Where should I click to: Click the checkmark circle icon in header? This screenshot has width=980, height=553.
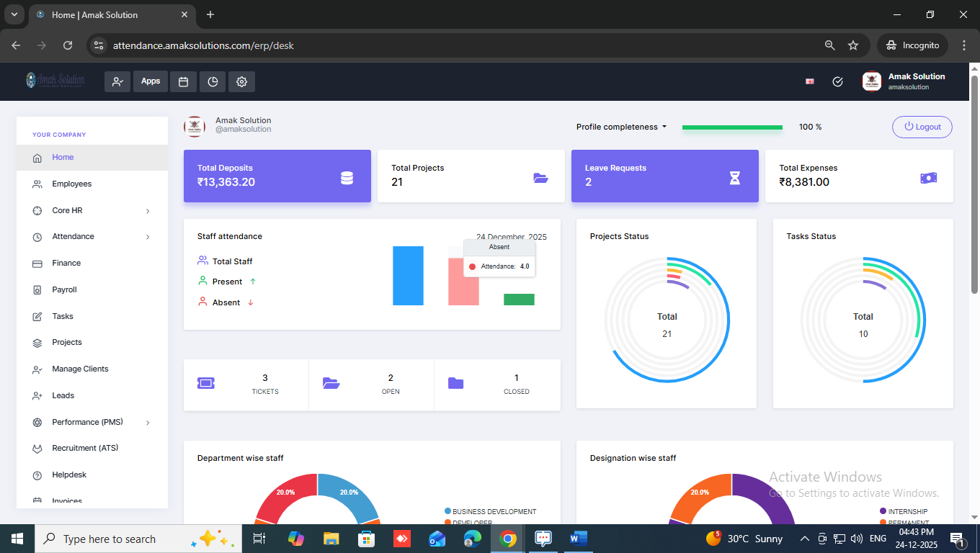tap(837, 81)
